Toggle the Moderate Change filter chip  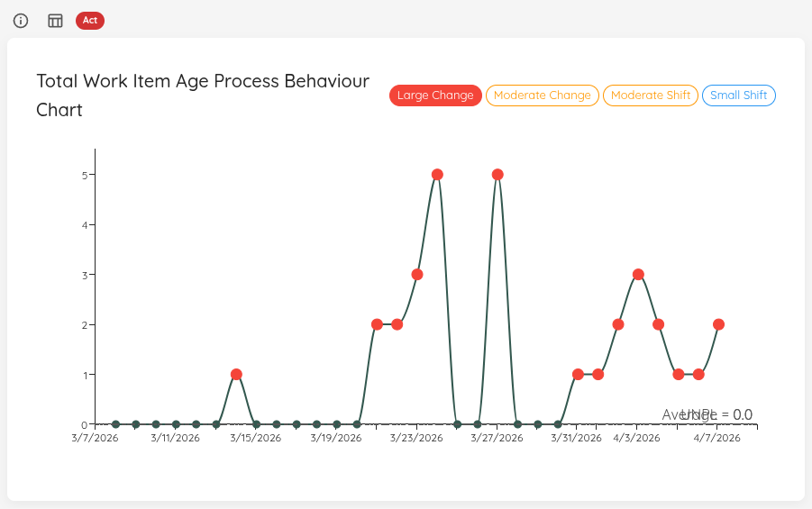(543, 95)
